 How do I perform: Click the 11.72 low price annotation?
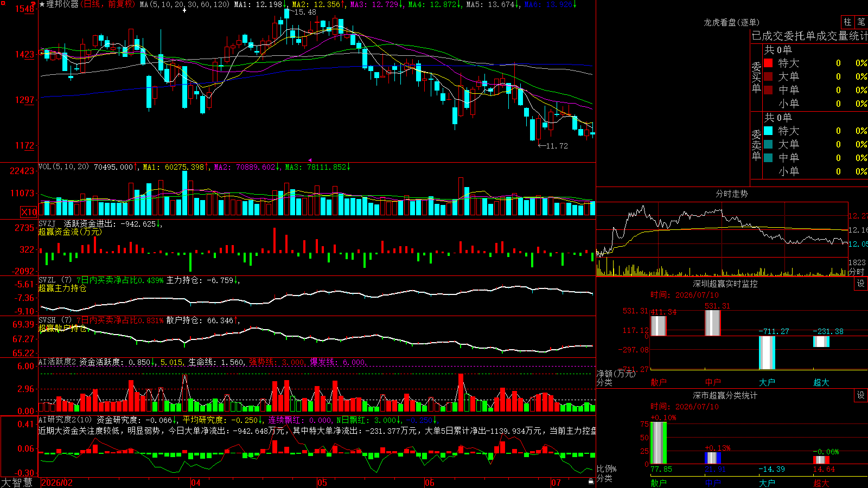[557, 146]
